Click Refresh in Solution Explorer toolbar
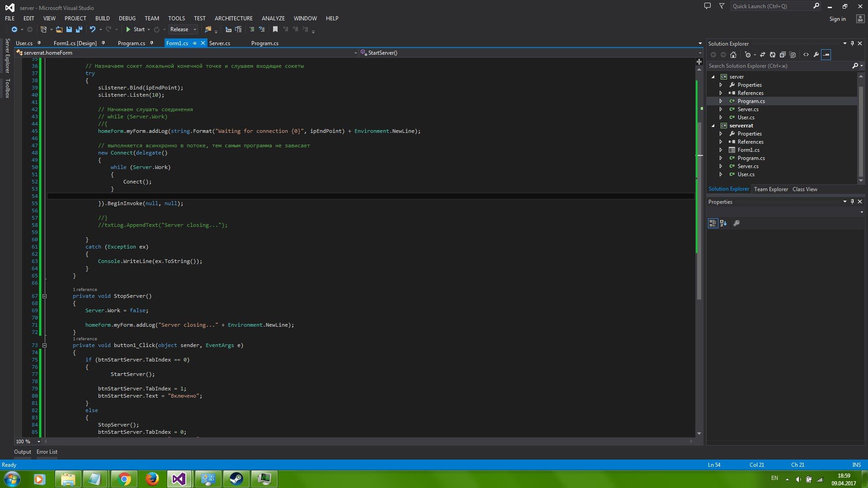The height and width of the screenshot is (488, 868). tap(772, 55)
